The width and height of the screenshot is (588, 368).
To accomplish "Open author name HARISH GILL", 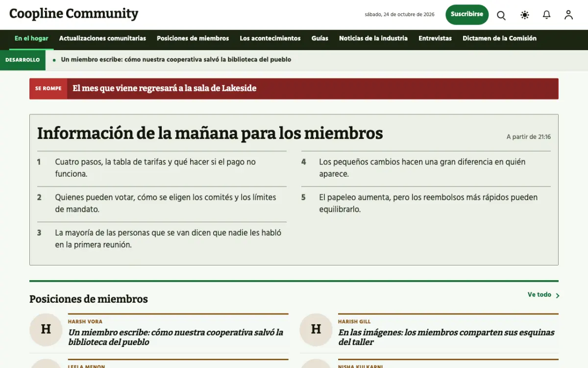I will pyautogui.click(x=354, y=322).
